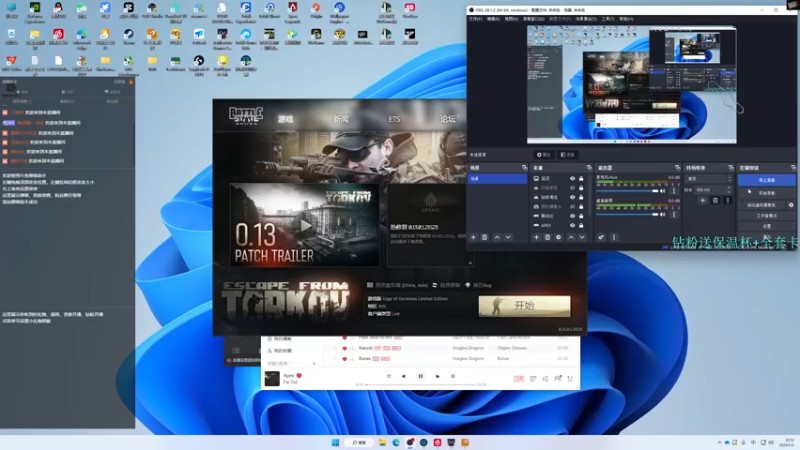Move selected OBS source down

click(x=582, y=237)
